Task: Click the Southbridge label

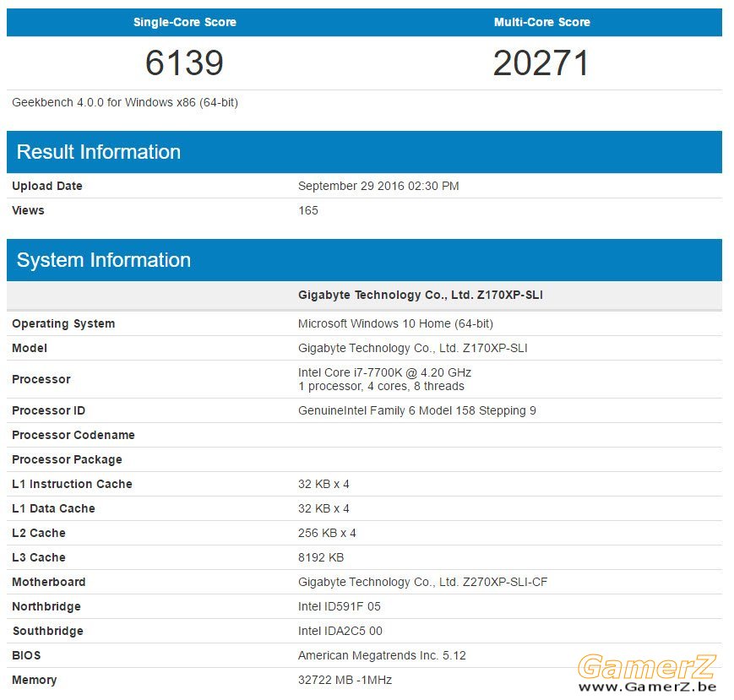Action: [x=48, y=631]
